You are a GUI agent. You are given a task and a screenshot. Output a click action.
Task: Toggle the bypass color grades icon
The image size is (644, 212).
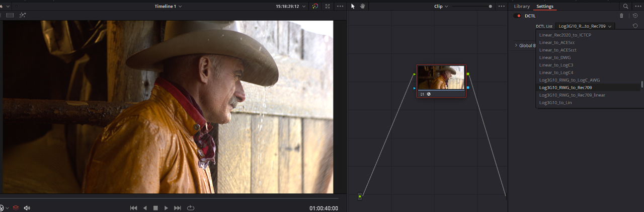point(315,6)
